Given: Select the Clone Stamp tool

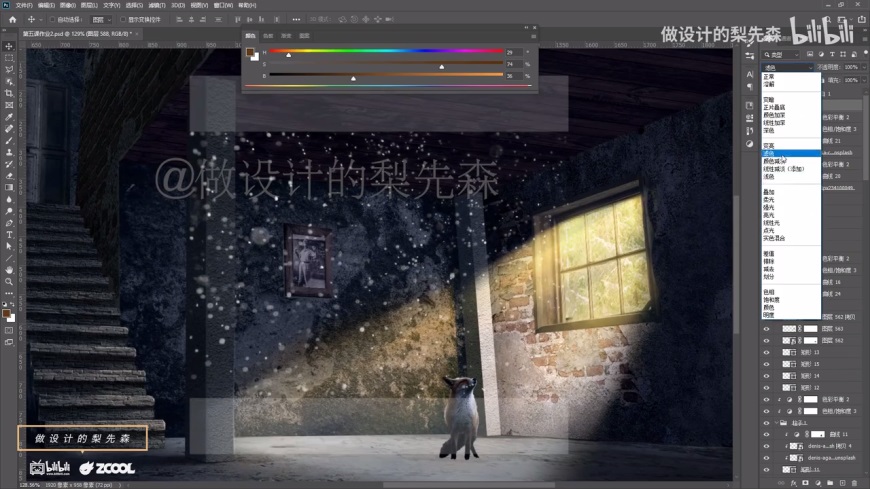Looking at the screenshot, I should (9, 152).
